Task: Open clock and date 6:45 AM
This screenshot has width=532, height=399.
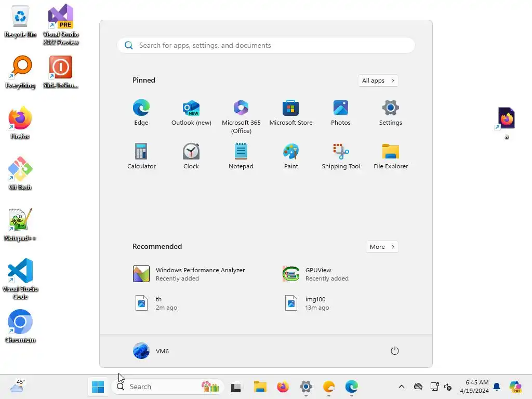Action: pos(474,387)
